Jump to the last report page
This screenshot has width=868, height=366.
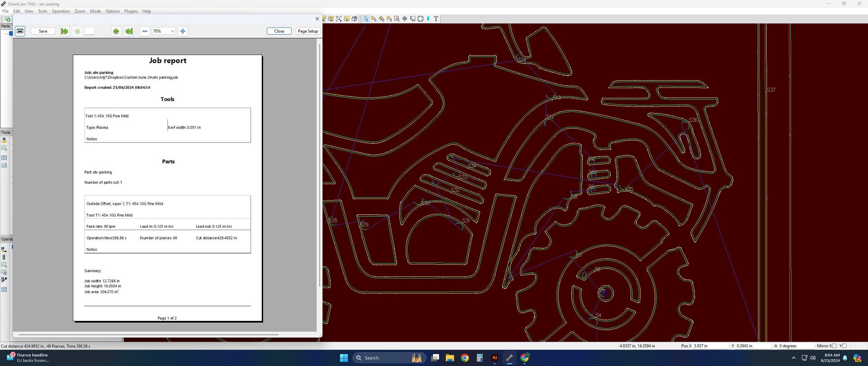(129, 31)
